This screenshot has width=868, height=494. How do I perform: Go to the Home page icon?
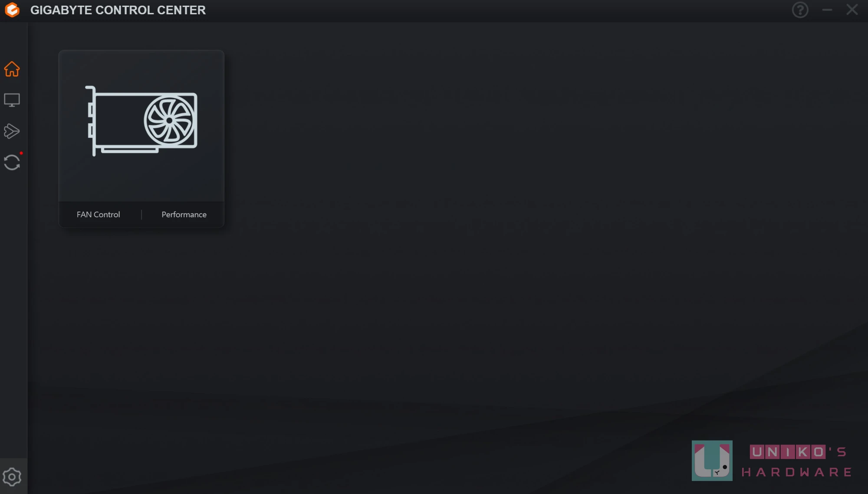click(12, 69)
